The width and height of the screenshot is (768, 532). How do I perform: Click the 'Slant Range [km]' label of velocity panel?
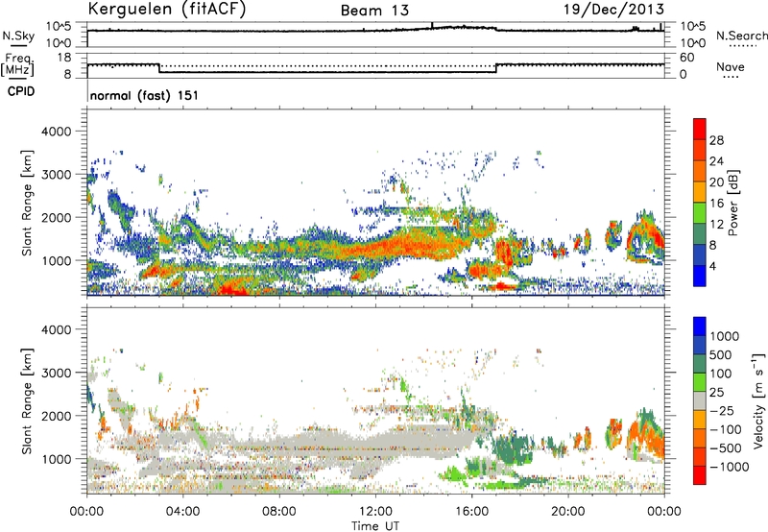[27, 400]
